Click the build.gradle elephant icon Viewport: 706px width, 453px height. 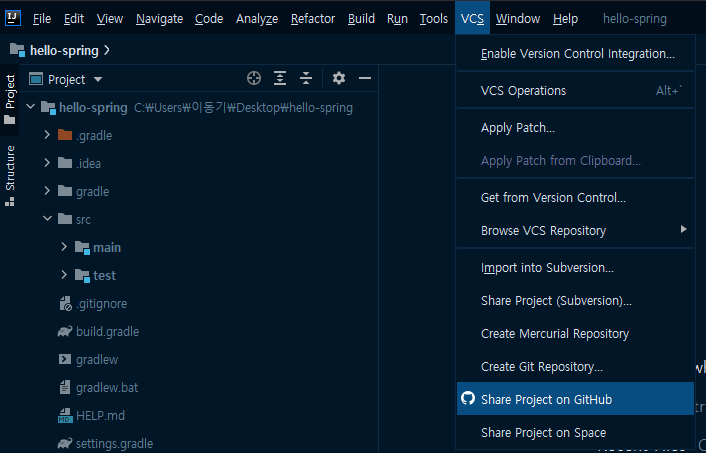[x=65, y=332]
